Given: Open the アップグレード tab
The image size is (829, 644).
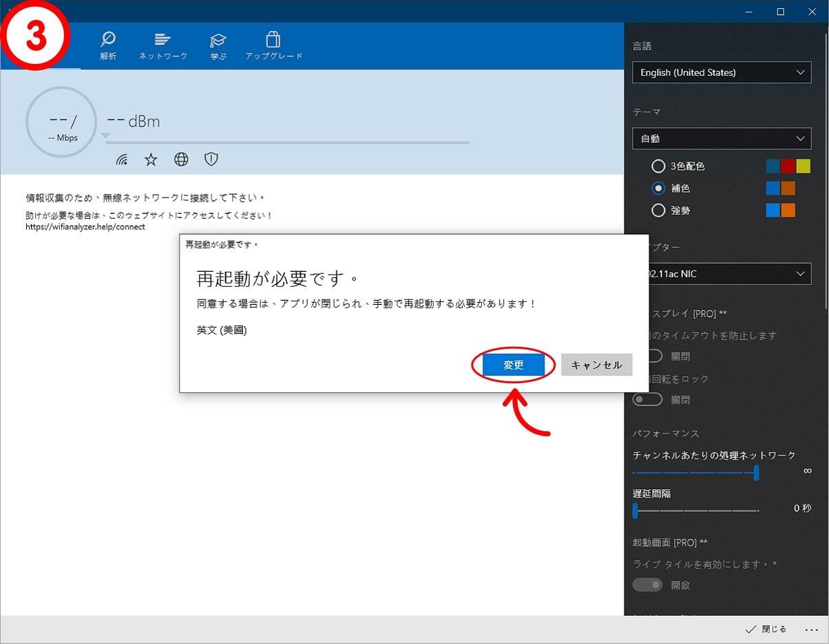Looking at the screenshot, I should pyautogui.click(x=273, y=45).
